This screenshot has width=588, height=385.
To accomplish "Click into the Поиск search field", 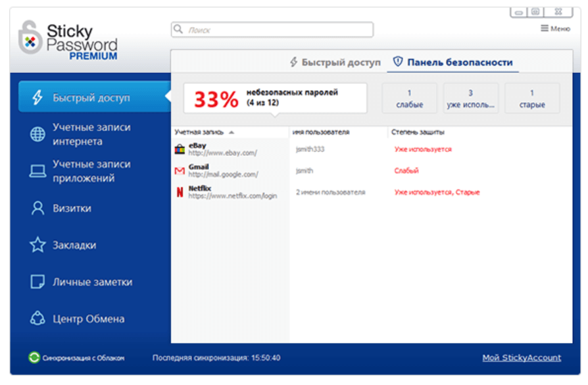I will [272, 30].
